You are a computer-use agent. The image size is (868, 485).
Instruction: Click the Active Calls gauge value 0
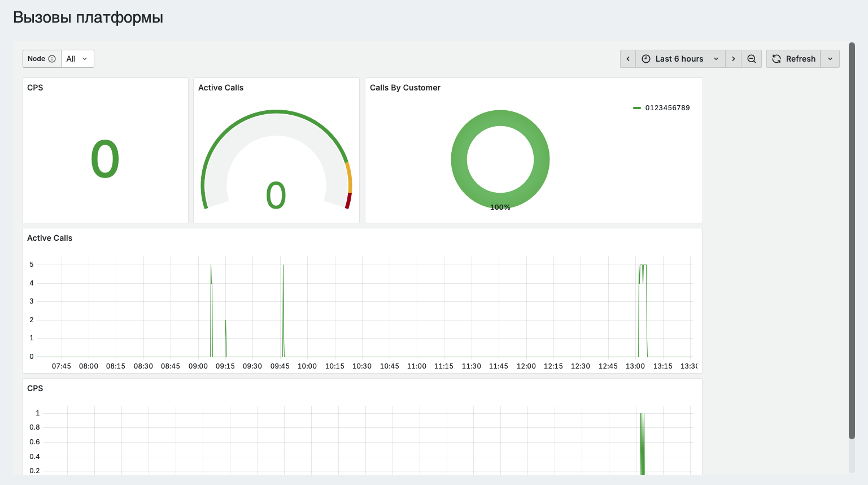(276, 196)
